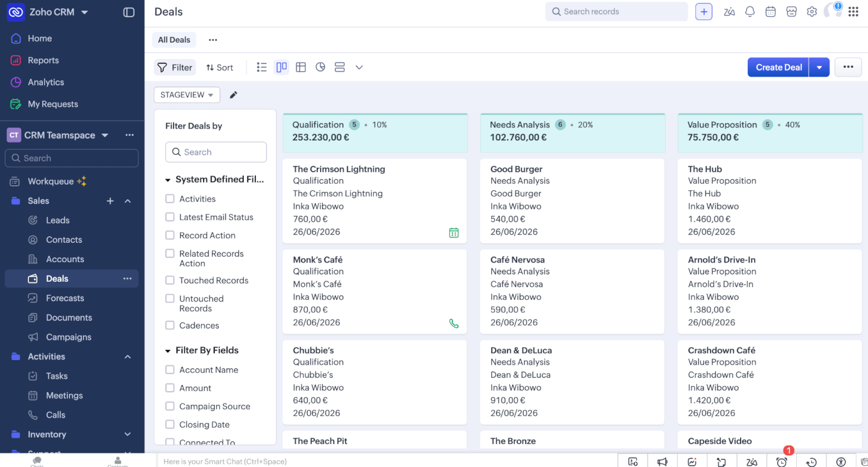The image size is (868, 467).
Task: Click the Filter Deals by search box
Action: tap(216, 152)
